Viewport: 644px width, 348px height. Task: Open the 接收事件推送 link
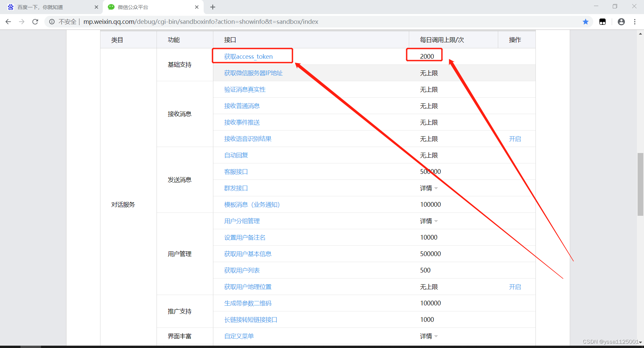click(242, 122)
